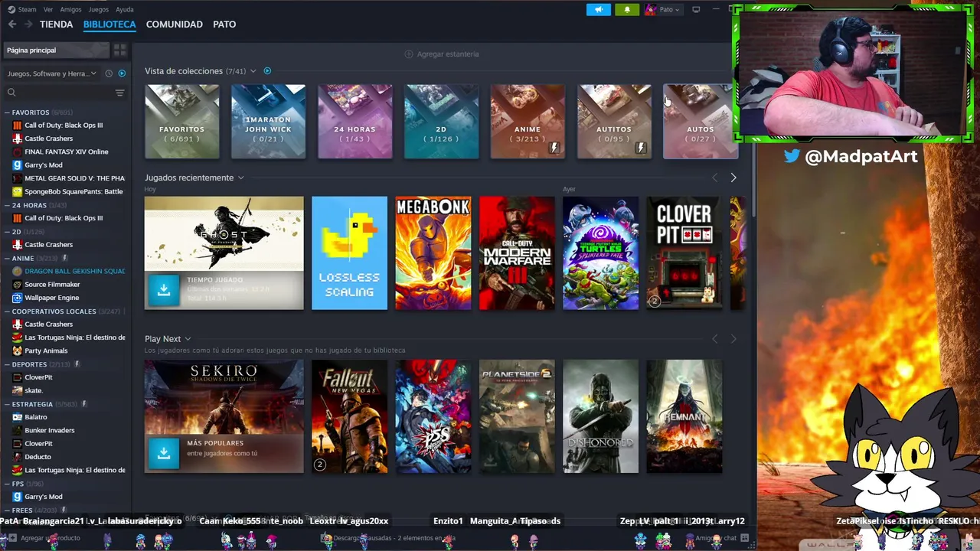Viewport: 980px width, 551px height.
Task: Switch to Big Picture mode icon
Action: [696, 9]
